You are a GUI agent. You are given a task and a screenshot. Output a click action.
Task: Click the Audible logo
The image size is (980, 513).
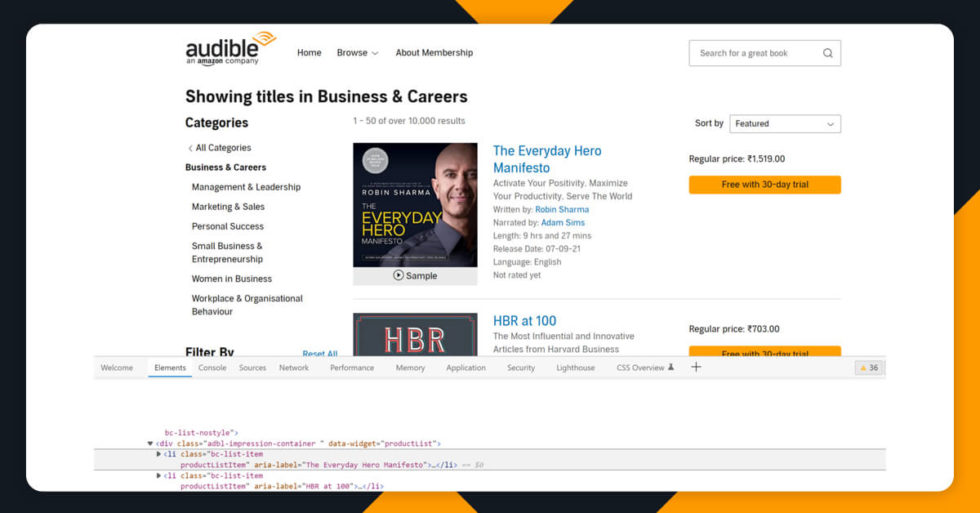point(231,48)
